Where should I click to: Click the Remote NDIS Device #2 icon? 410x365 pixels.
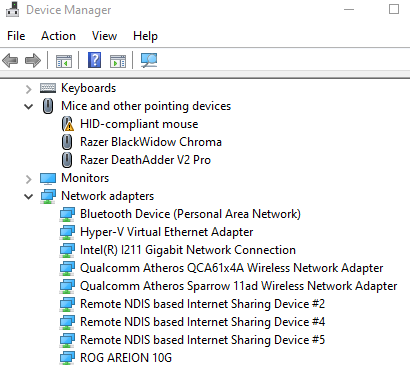coord(67,304)
